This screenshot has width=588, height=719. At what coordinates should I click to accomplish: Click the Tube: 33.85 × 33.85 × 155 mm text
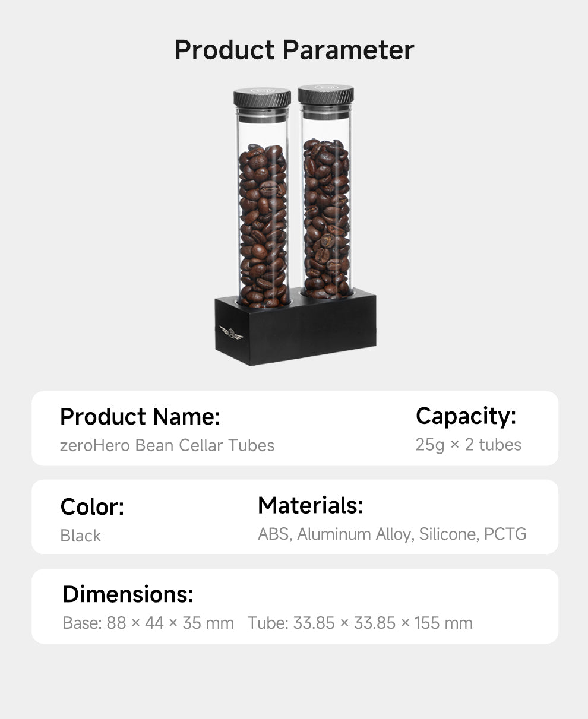[x=360, y=623]
